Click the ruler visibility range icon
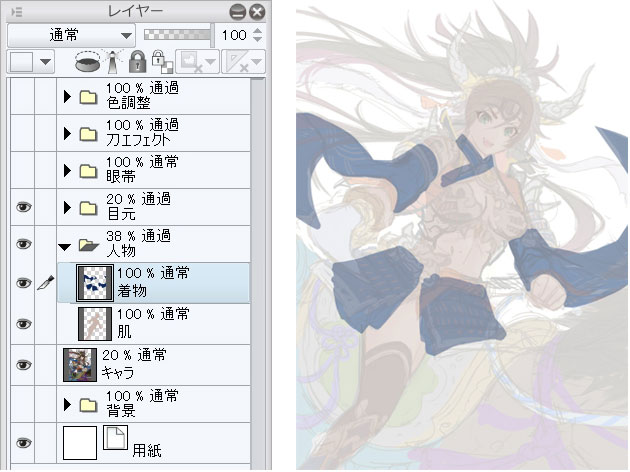 click(237, 62)
